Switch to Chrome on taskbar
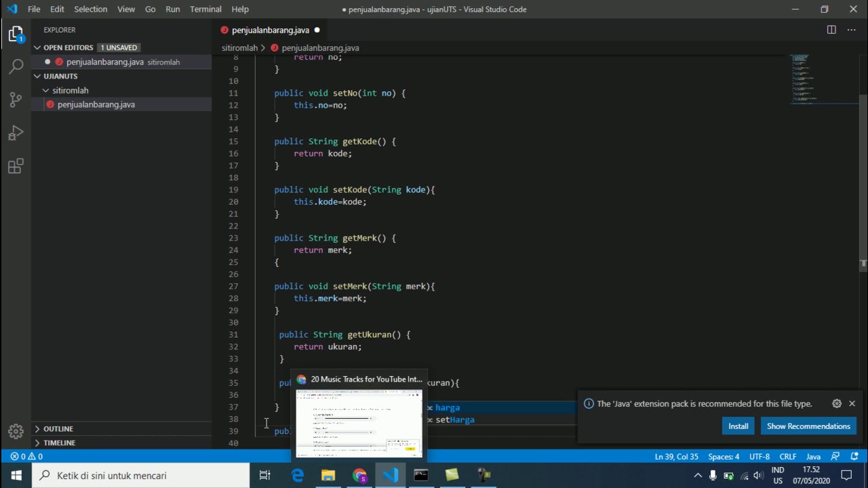 coord(359,475)
